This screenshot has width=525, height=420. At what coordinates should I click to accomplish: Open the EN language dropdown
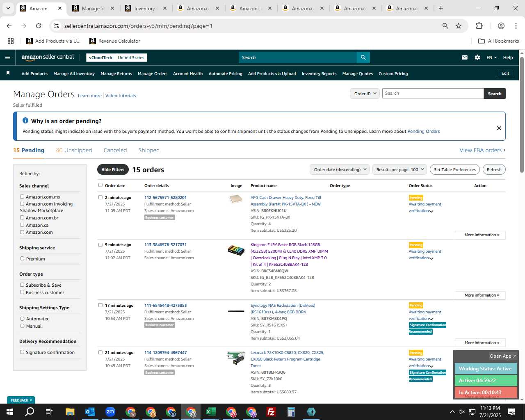(491, 57)
